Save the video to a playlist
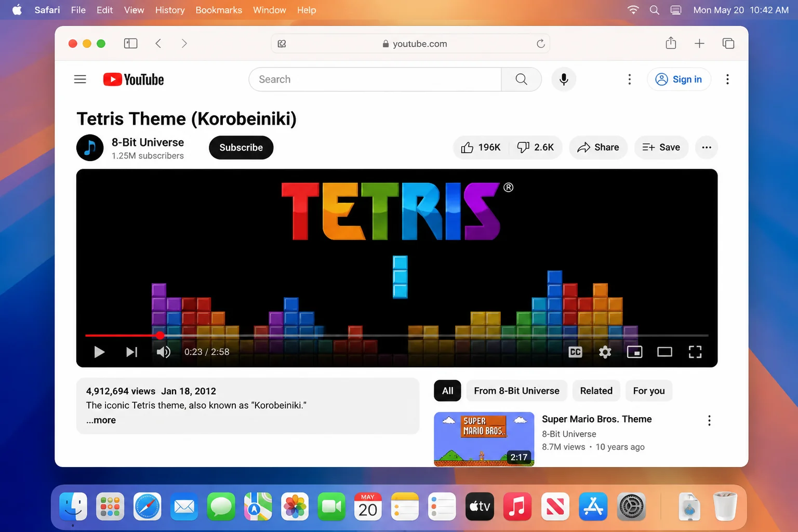Viewport: 798px width, 532px height. pos(661,148)
